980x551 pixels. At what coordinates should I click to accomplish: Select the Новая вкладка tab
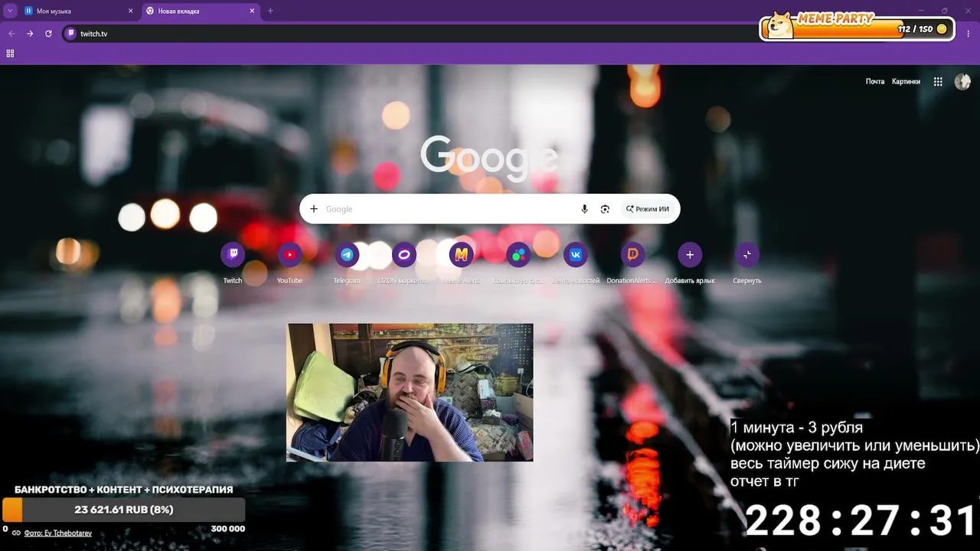point(201,11)
